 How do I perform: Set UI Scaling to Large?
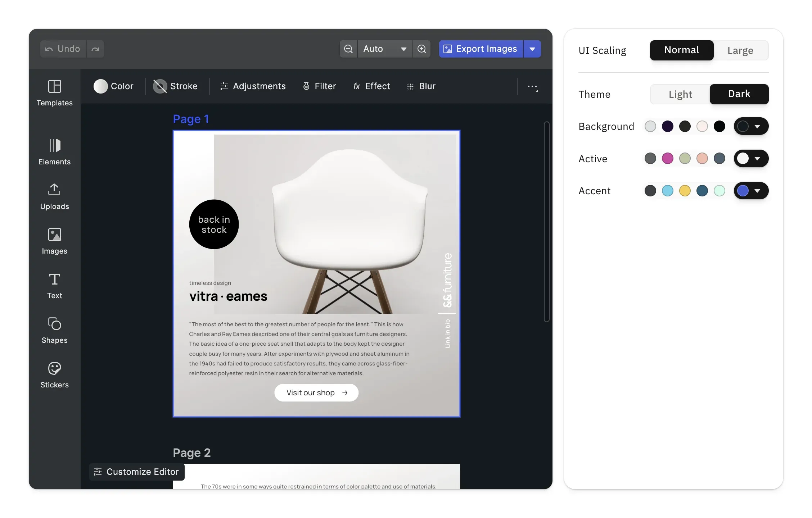[x=740, y=50]
